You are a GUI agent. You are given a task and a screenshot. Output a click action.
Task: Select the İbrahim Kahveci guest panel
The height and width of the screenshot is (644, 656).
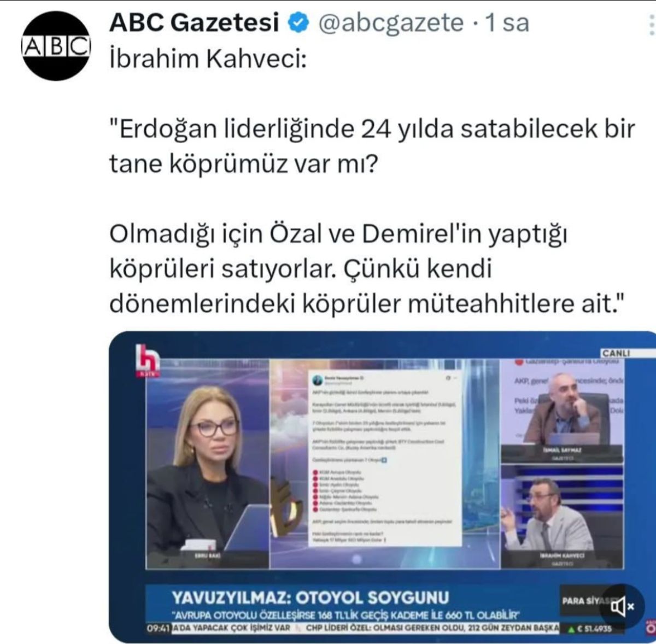tap(563, 516)
